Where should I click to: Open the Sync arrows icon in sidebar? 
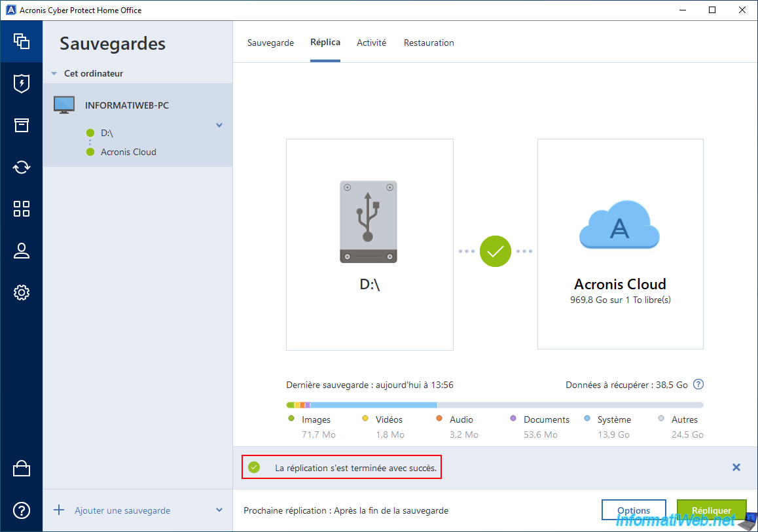(21, 167)
